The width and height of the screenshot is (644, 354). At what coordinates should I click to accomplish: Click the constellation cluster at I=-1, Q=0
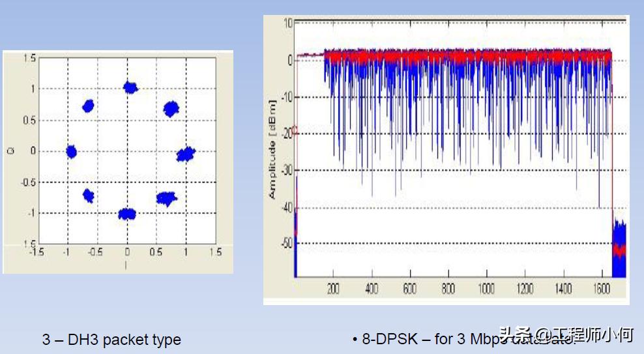pos(72,152)
